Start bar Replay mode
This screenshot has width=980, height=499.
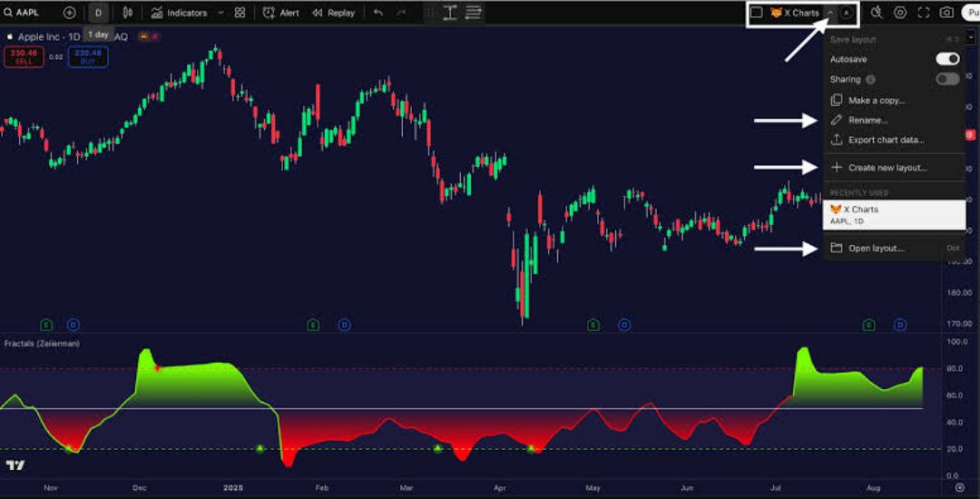coord(333,13)
